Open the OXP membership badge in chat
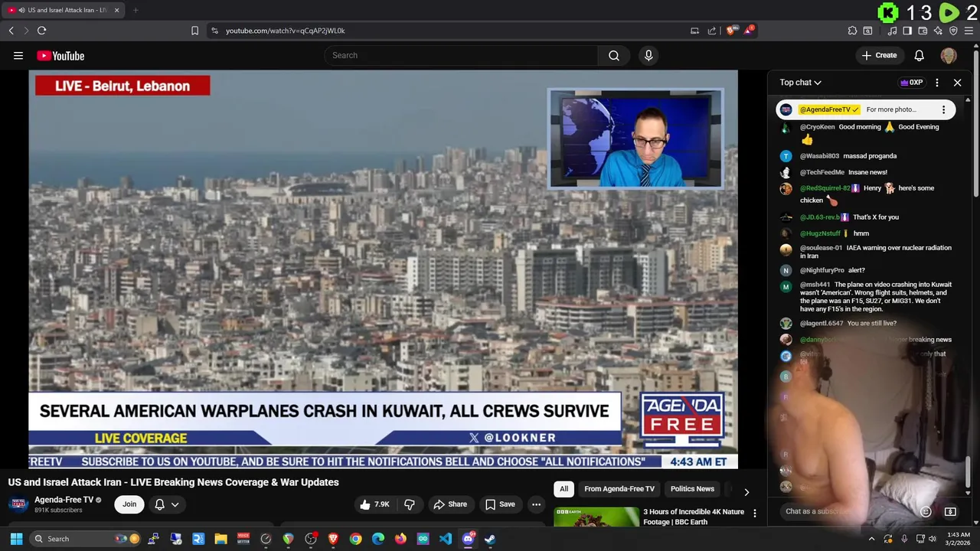Viewport: 980px width, 551px height. point(911,83)
